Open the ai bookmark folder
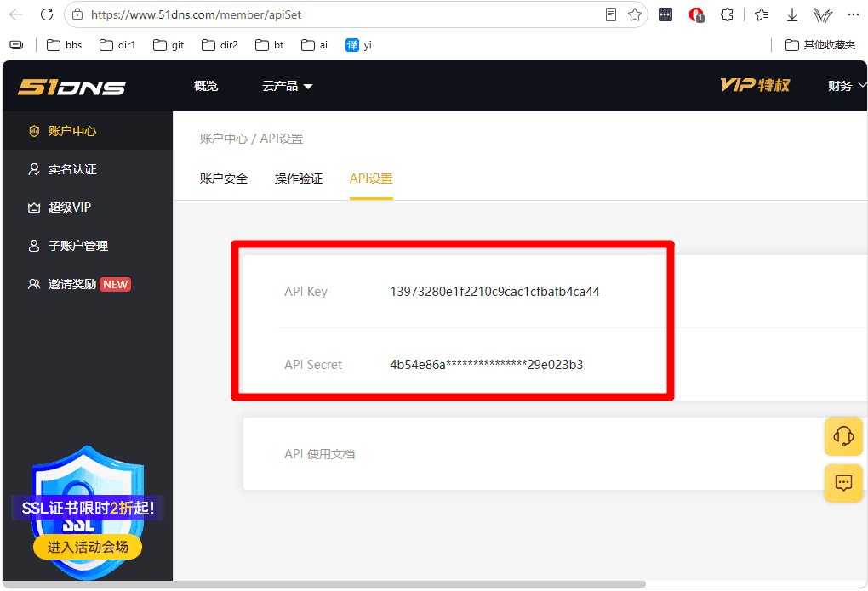 click(314, 45)
